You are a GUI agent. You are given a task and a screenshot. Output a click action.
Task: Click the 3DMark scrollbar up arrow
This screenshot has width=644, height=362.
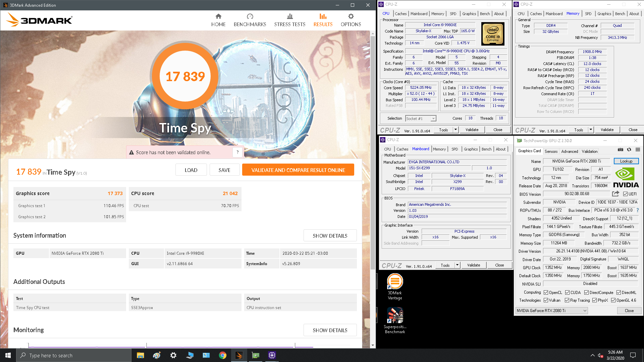point(373,34)
